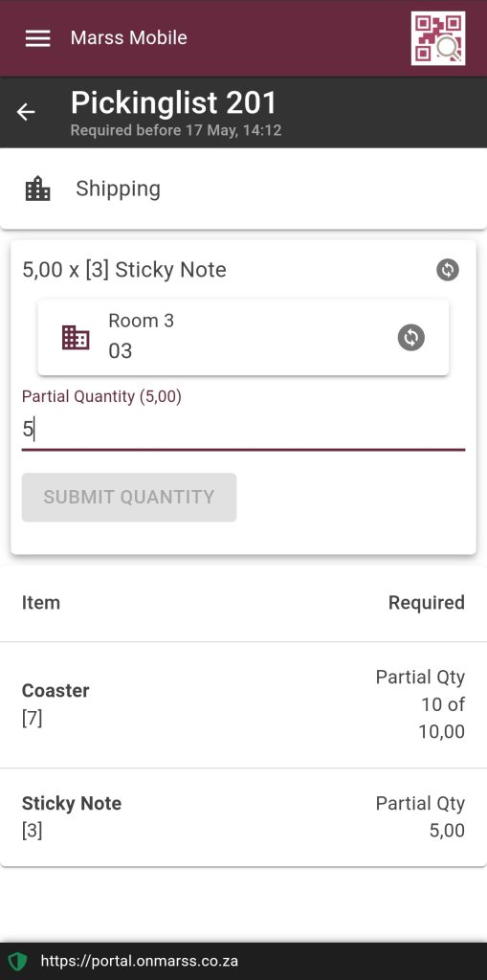Tap the QR code scanner icon
Image resolution: width=487 pixels, height=980 pixels.
pos(437,38)
